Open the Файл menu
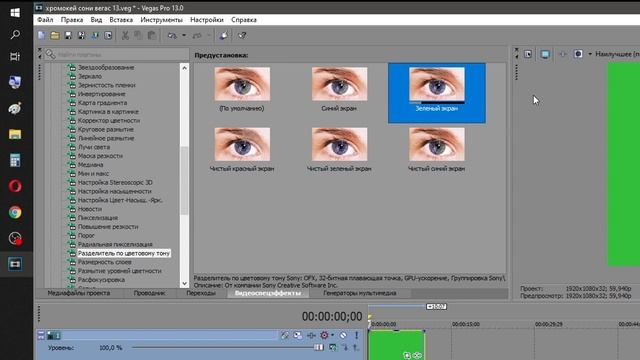640x360 pixels. 45,20
